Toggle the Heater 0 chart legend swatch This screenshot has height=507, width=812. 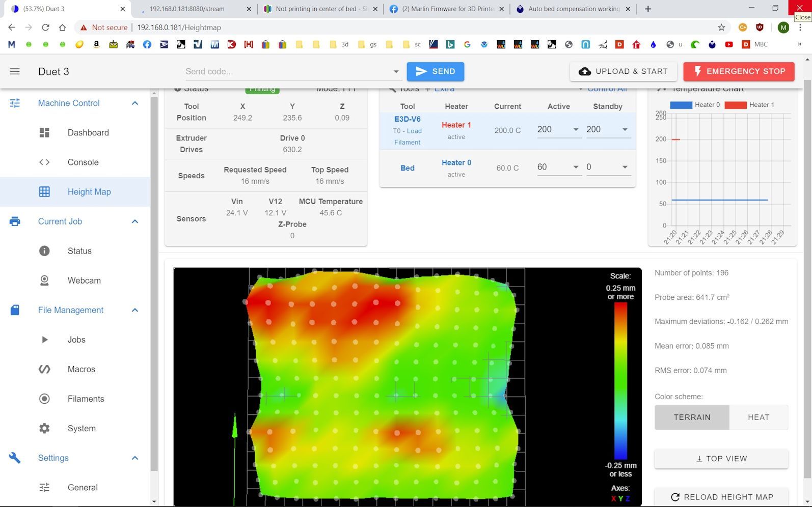681,105
